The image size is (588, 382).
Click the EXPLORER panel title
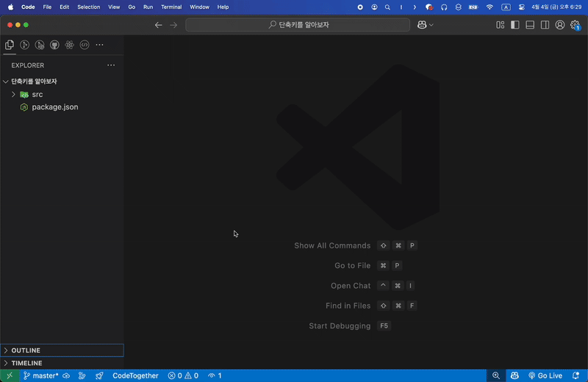pyautogui.click(x=28, y=65)
